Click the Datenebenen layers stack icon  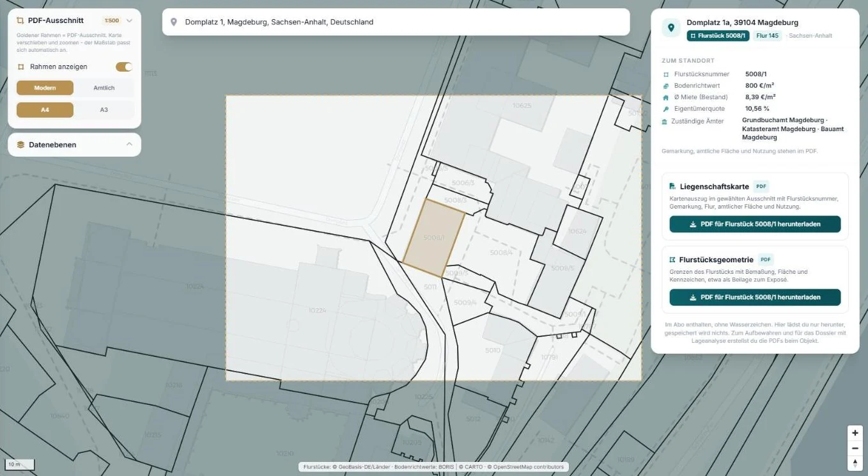pos(20,145)
